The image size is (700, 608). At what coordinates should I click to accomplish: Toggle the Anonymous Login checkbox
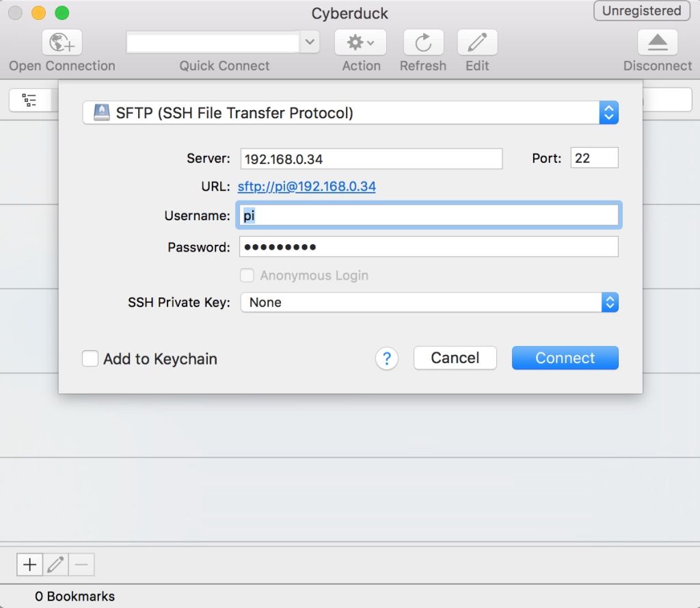tap(247, 275)
